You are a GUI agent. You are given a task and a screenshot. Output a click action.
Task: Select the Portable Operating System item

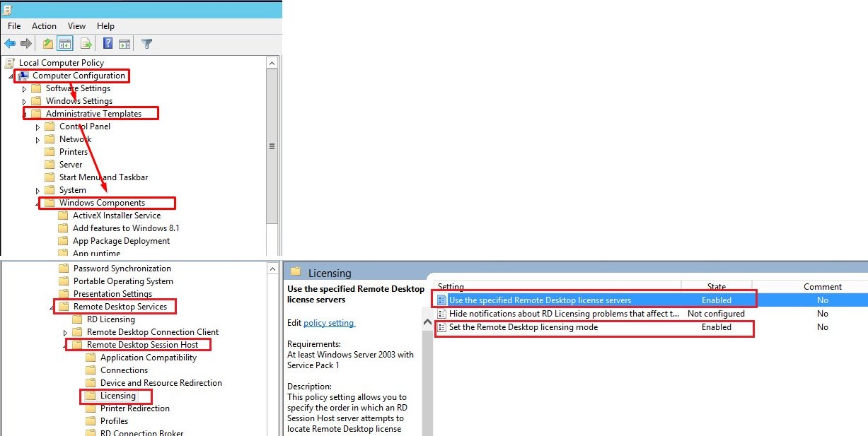(123, 281)
